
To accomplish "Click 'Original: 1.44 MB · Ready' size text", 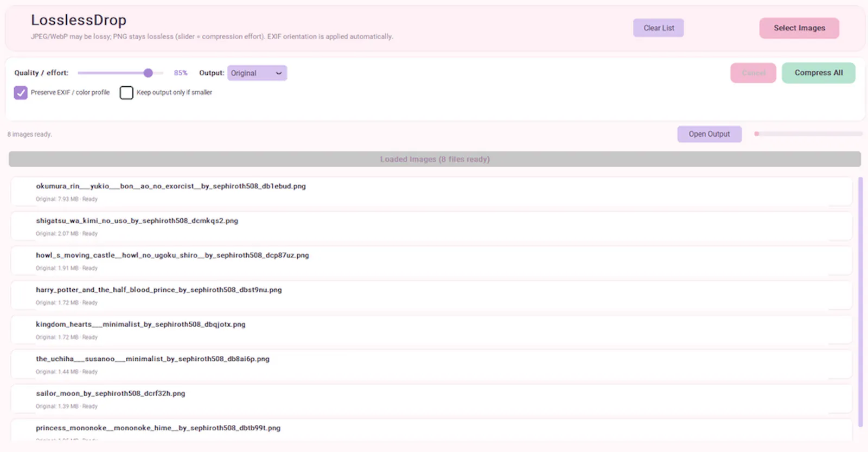I will 67,372.
